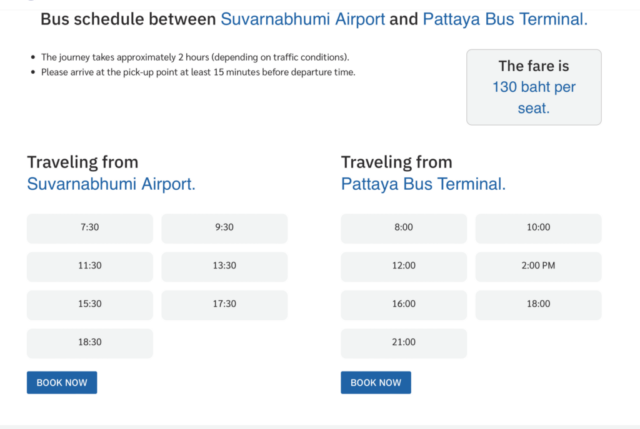
Task: Select the 8:00 departure from Pattaya
Action: point(404,229)
